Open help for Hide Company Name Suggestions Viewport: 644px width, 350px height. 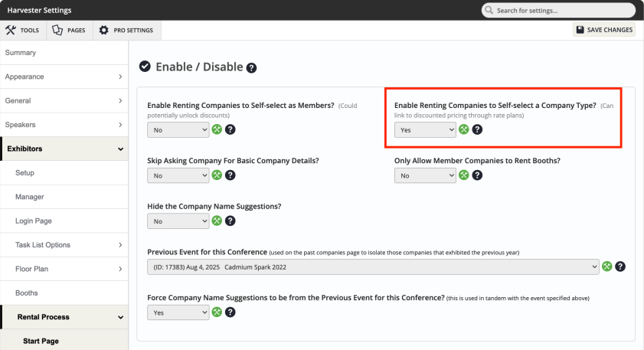tap(230, 221)
